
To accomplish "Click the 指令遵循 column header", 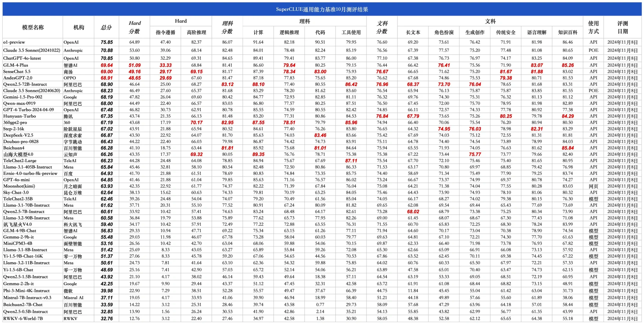I will [x=165, y=32].
